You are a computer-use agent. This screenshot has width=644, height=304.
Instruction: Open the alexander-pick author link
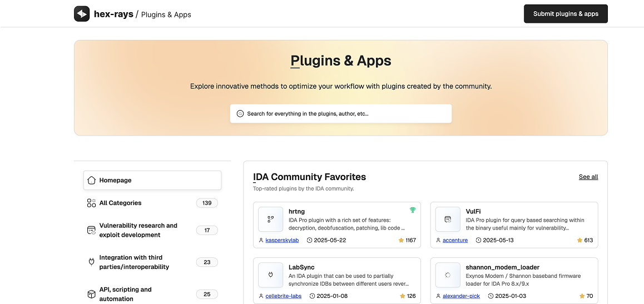click(461, 296)
